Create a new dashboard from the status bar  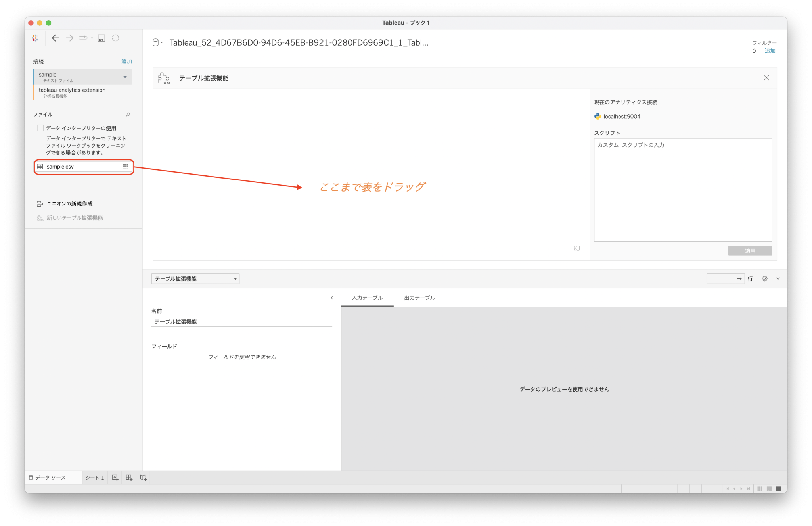click(129, 478)
